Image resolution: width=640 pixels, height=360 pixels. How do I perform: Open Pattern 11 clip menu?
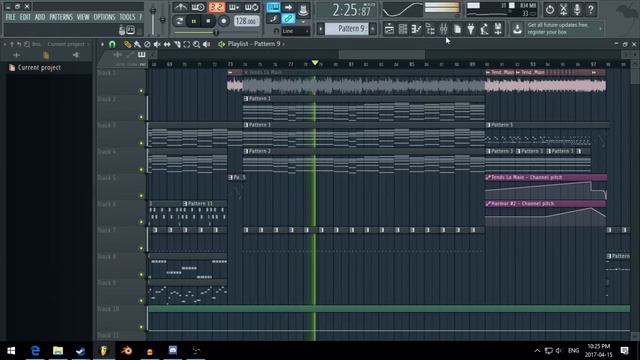pos(185,204)
